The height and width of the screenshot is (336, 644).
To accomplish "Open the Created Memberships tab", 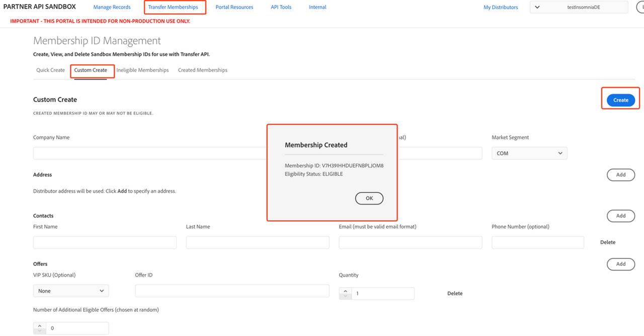I will point(202,70).
